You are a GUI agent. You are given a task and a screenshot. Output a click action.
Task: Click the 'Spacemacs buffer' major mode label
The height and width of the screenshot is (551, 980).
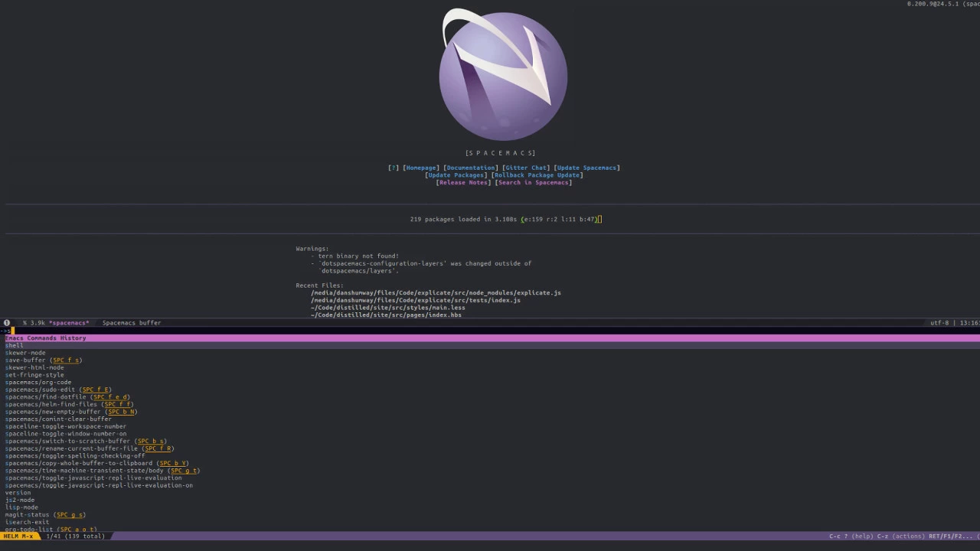pyautogui.click(x=132, y=323)
